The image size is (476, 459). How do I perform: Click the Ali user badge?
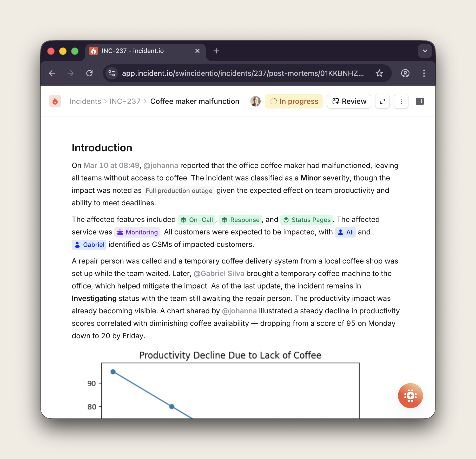point(345,232)
